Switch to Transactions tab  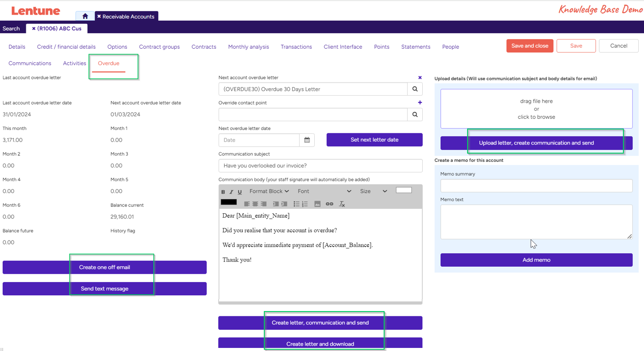(296, 47)
